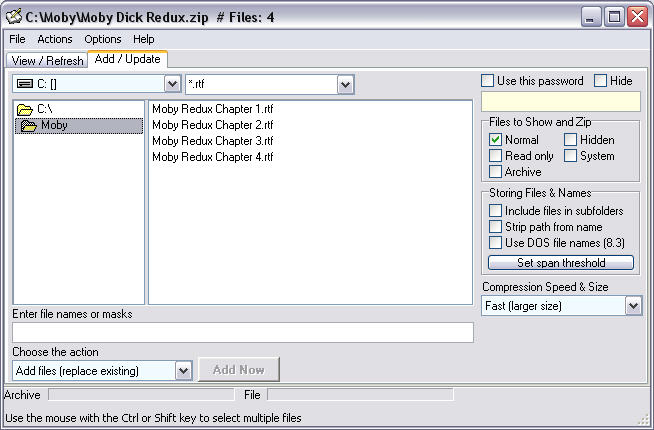The height and width of the screenshot is (430, 654).
Task: Open the *.rtf file mask dropdown
Action: point(345,84)
